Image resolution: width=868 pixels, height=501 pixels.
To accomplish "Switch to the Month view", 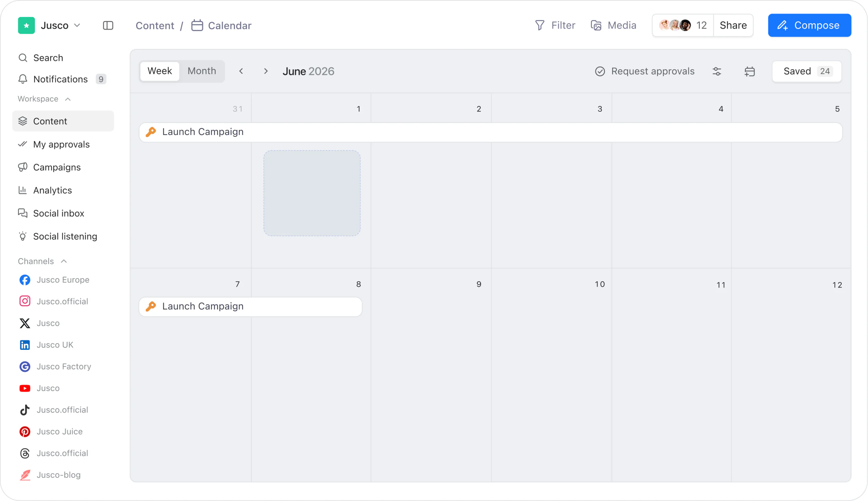I will coord(202,71).
